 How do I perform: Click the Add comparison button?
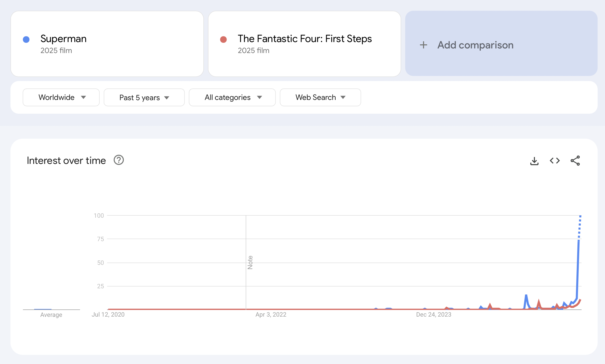tap(501, 43)
